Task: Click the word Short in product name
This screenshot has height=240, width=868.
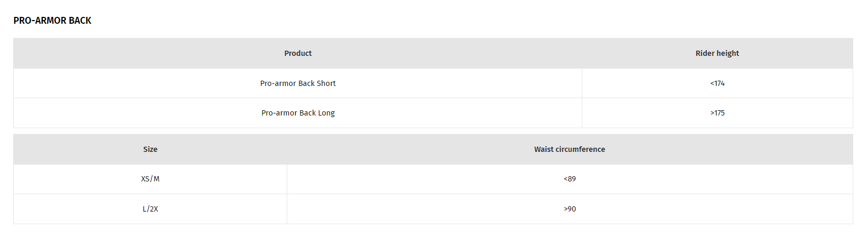Action: coord(326,83)
